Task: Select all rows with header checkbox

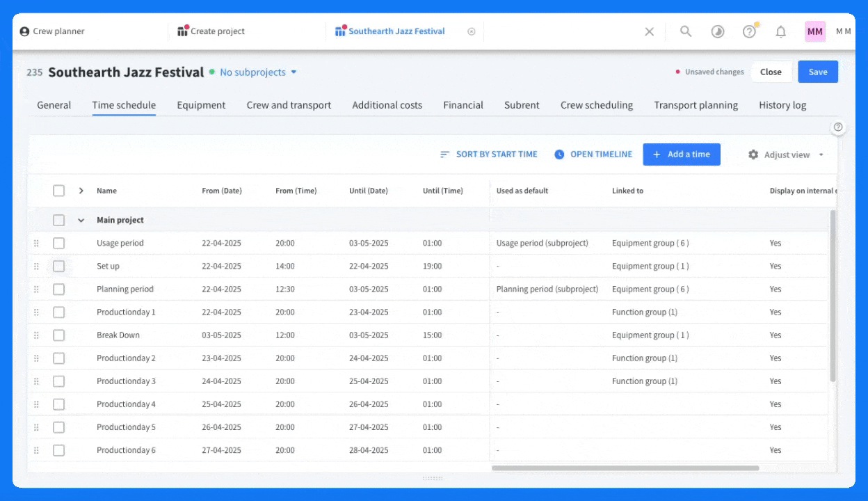Action: pyautogui.click(x=58, y=191)
